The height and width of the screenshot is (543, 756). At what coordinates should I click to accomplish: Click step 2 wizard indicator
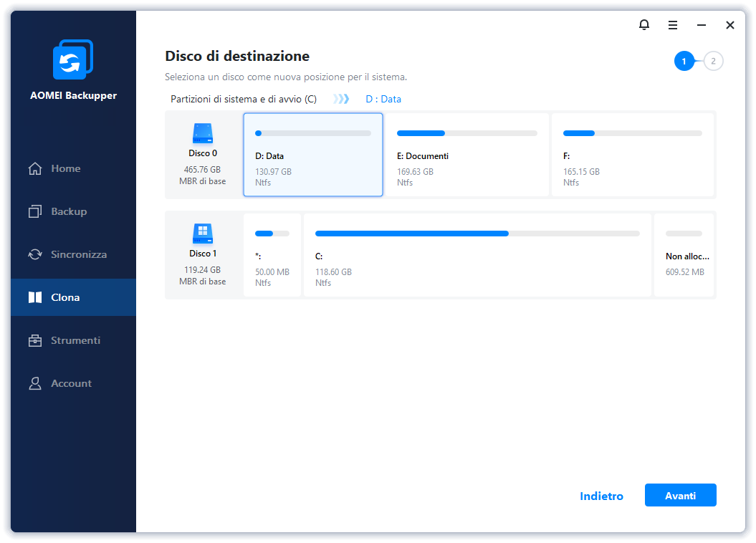[713, 61]
